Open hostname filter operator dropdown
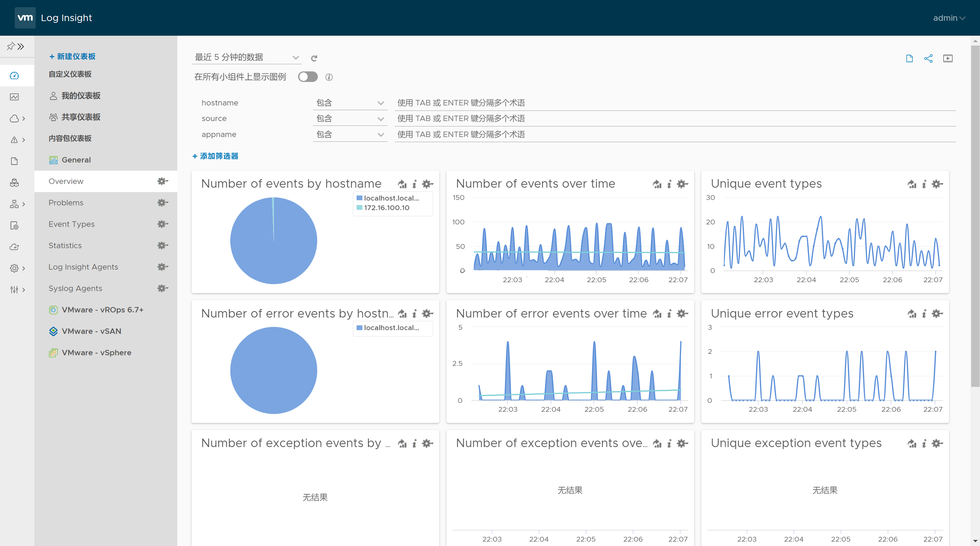 (x=349, y=103)
